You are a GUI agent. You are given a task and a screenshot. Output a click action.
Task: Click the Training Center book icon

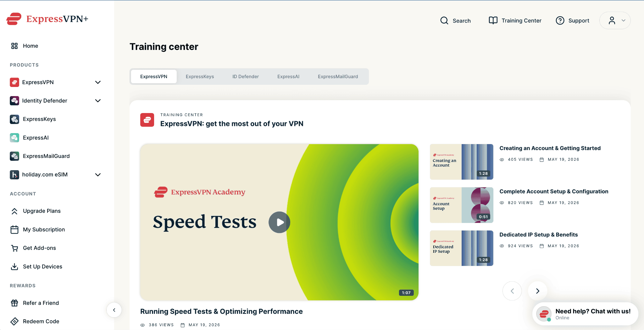[493, 20]
